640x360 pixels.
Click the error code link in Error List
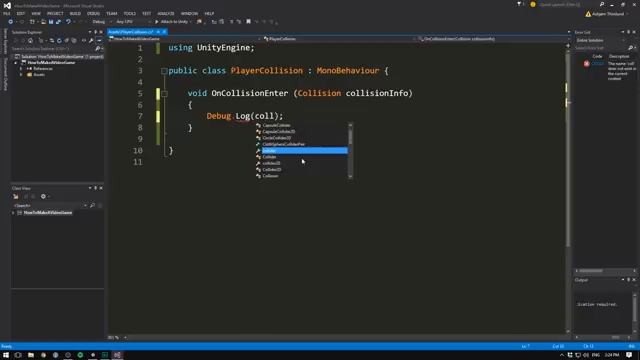pos(597,64)
